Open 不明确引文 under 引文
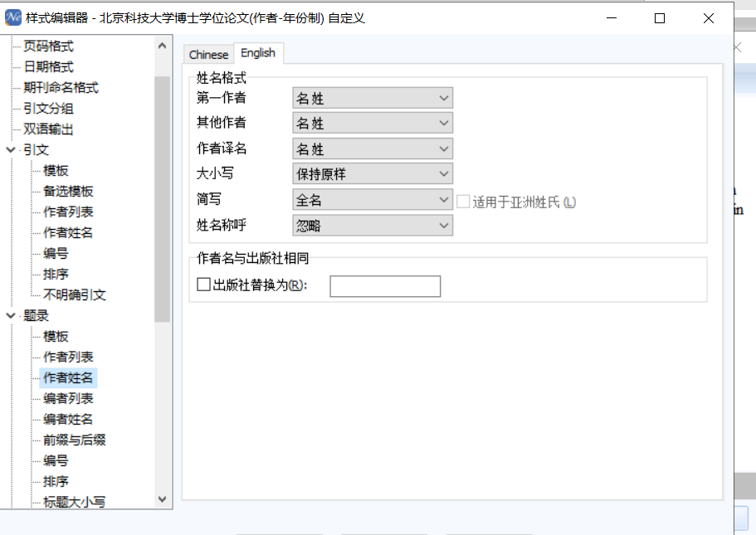The width and height of the screenshot is (756, 535). (75, 295)
